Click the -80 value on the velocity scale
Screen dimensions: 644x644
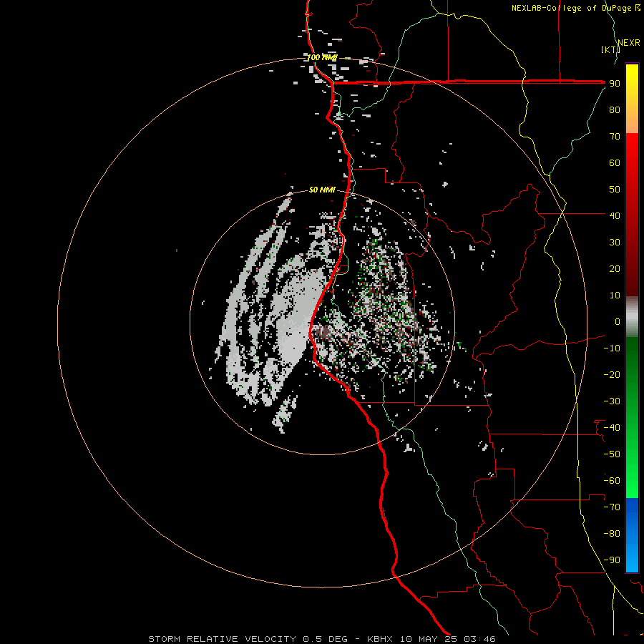[x=612, y=534]
